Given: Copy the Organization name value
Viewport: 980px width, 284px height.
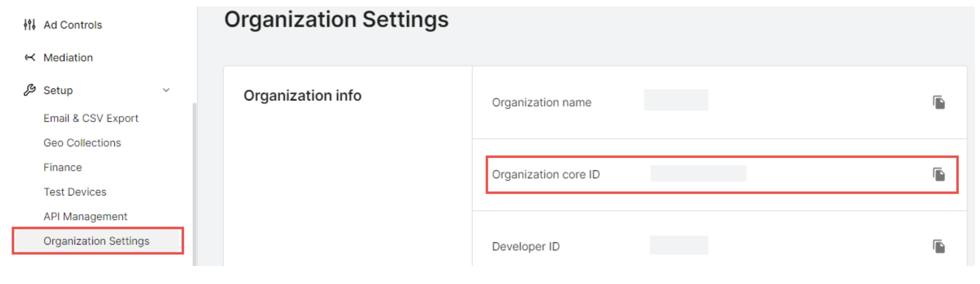Looking at the screenshot, I should [x=939, y=102].
